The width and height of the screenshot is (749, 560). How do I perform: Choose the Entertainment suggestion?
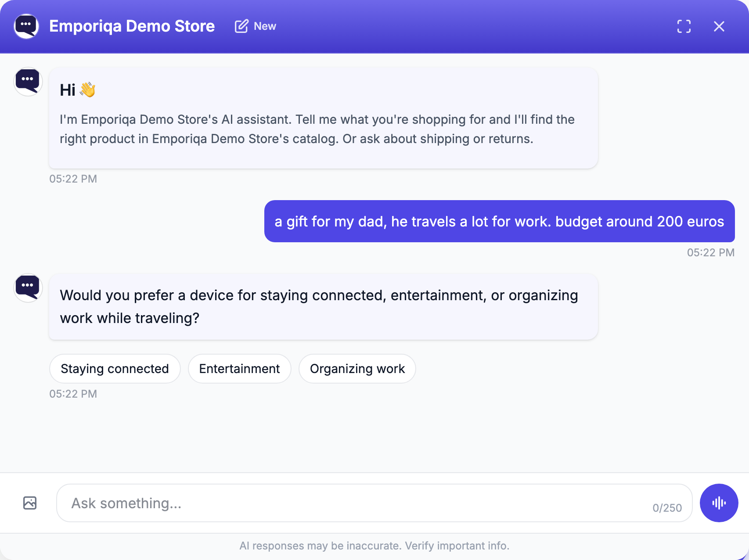(x=240, y=369)
